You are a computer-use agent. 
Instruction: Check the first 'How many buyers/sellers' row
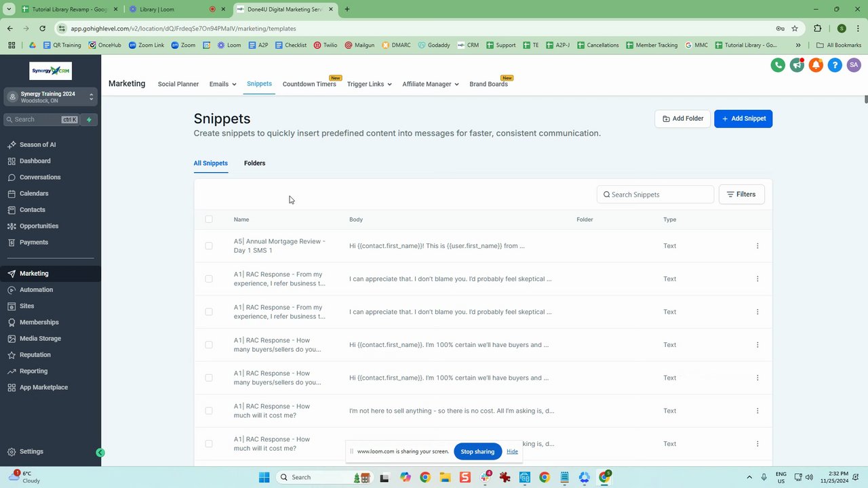(x=209, y=345)
